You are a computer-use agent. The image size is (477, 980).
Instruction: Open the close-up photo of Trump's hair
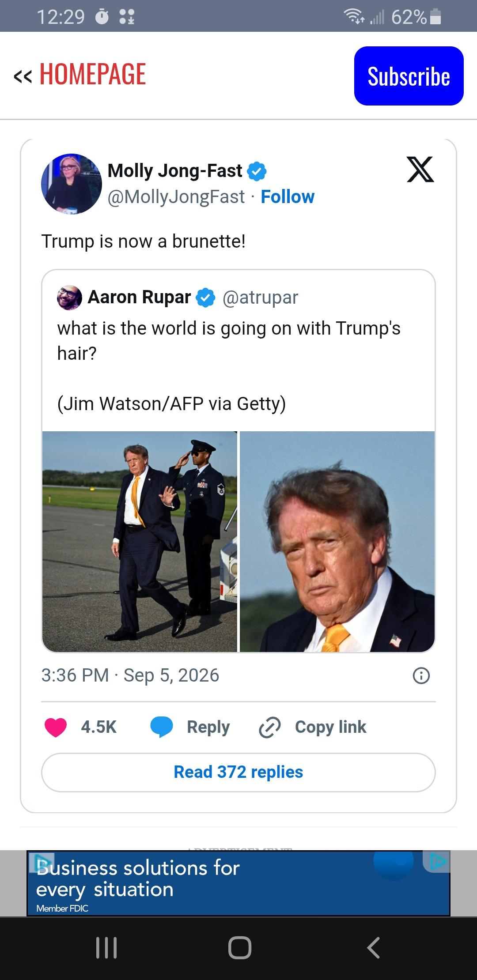click(337, 541)
